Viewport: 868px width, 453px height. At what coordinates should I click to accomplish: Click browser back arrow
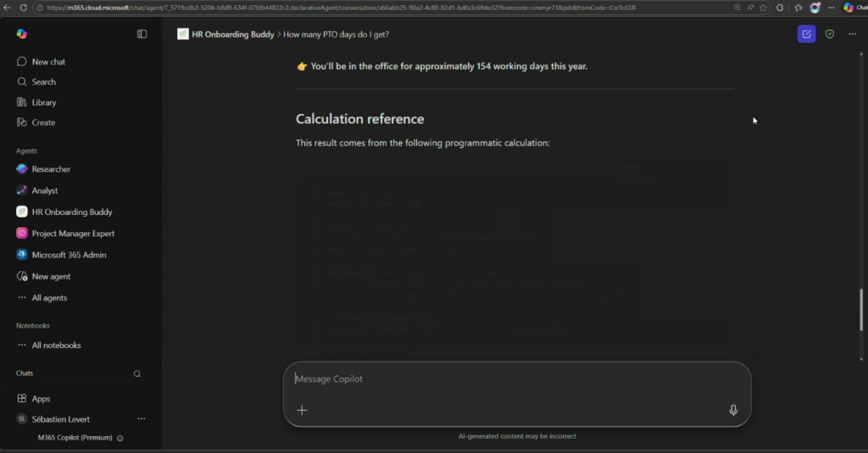click(7, 8)
